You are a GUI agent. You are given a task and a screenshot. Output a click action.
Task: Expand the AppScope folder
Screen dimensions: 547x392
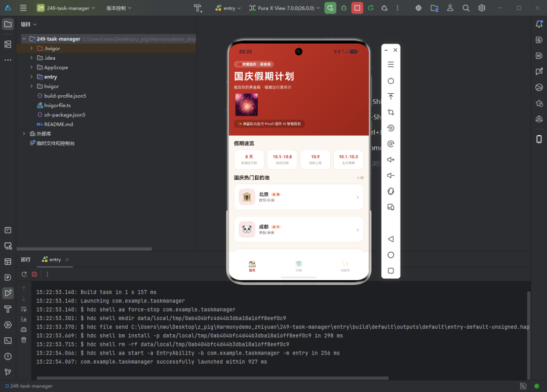(x=31, y=67)
